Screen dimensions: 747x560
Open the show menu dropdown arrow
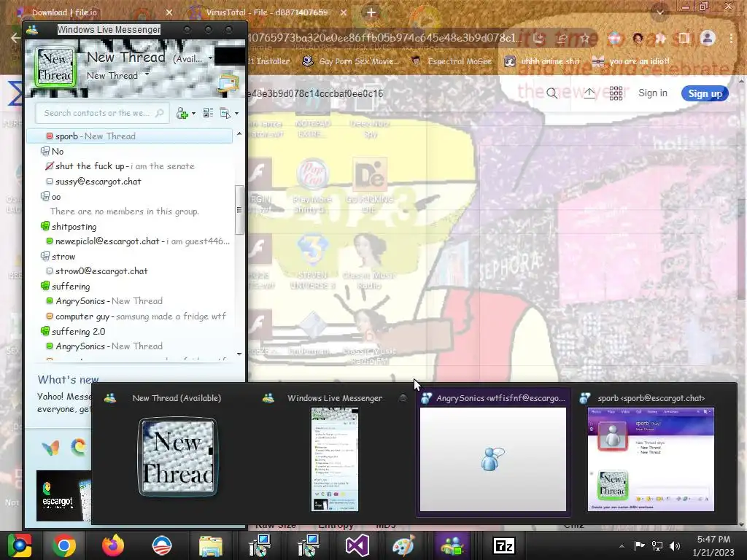click(237, 113)
